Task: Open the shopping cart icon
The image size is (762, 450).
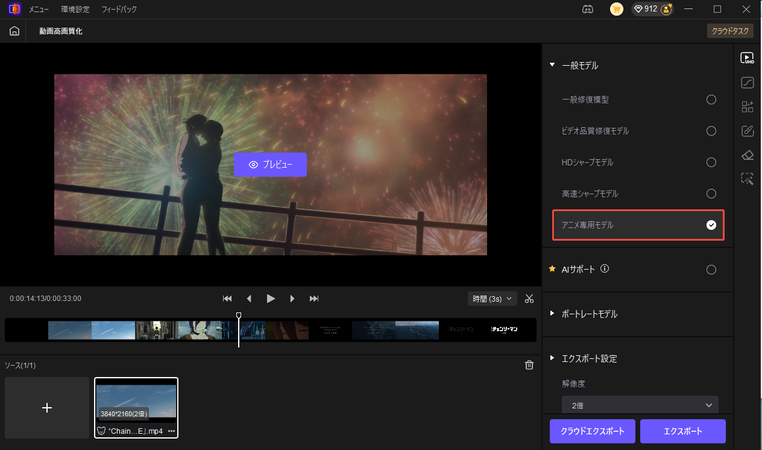Action: pos(616,9)
